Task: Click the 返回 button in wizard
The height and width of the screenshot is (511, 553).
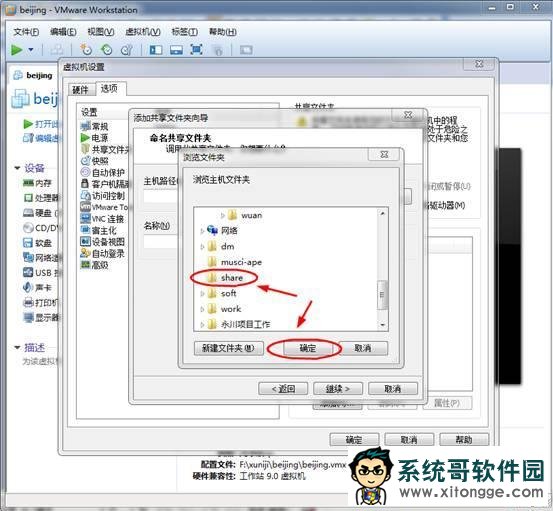Action: [283, 389]
